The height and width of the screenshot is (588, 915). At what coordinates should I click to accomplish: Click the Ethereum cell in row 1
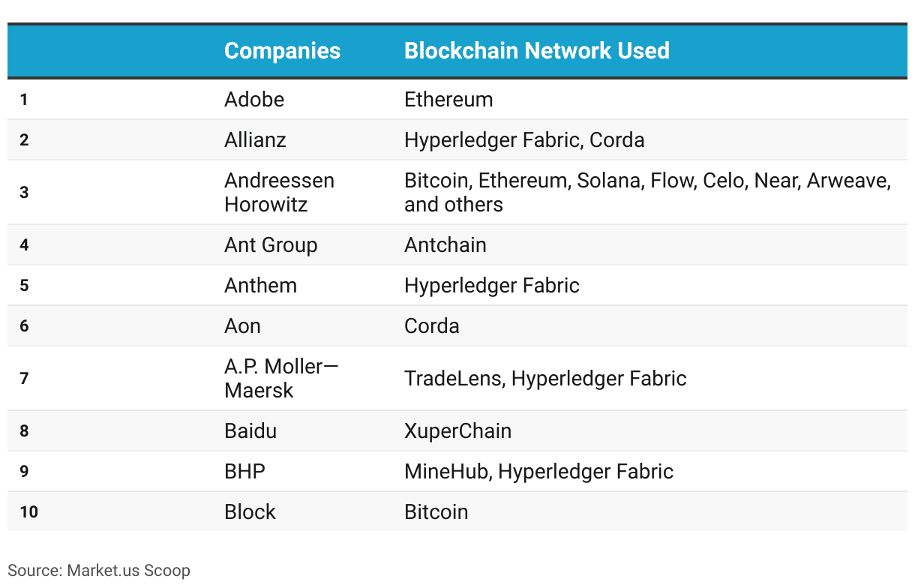[x=448, y=100]
